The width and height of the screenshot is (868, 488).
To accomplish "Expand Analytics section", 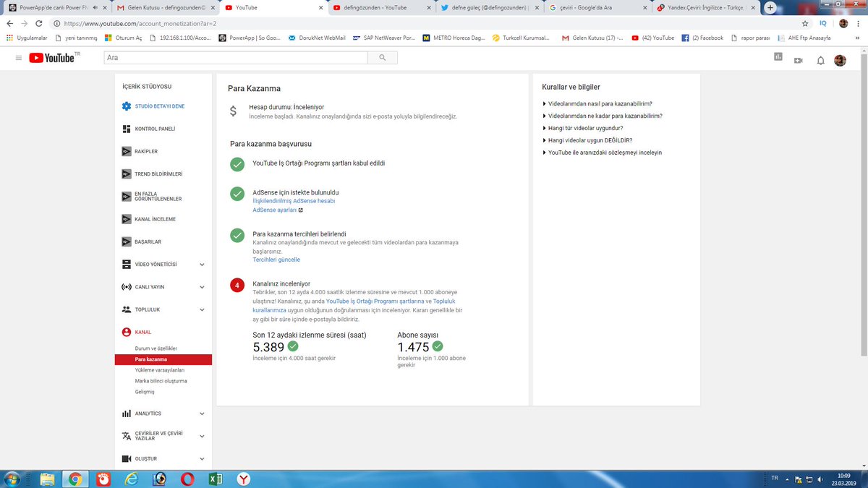I will point(202,414).
